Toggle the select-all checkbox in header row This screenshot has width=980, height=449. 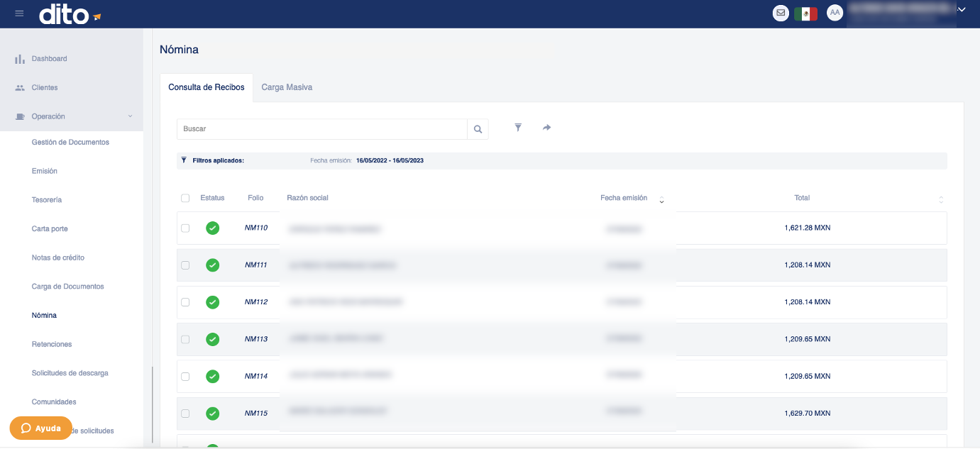185,198
